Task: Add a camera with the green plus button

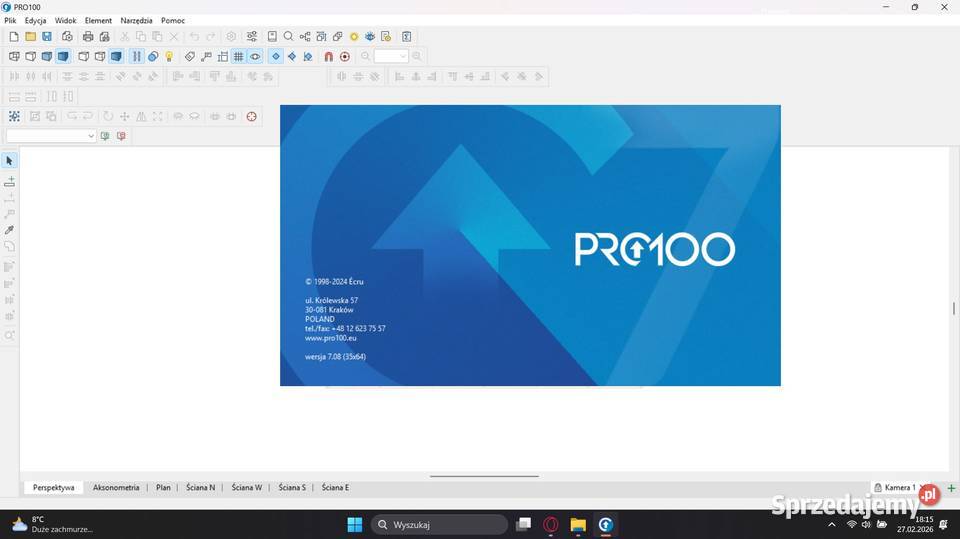Action: pyautogui.click(x=951, y=488)
